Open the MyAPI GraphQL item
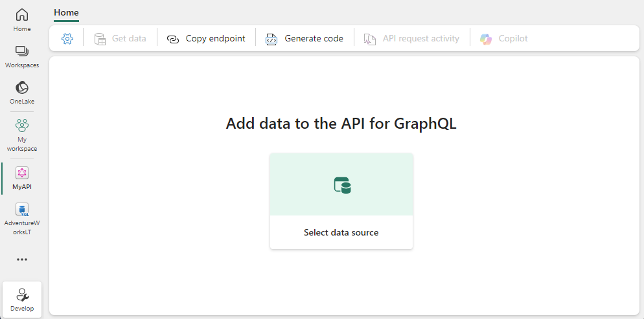The height and width of the screenshot is (319, 644). click(22, 178)
